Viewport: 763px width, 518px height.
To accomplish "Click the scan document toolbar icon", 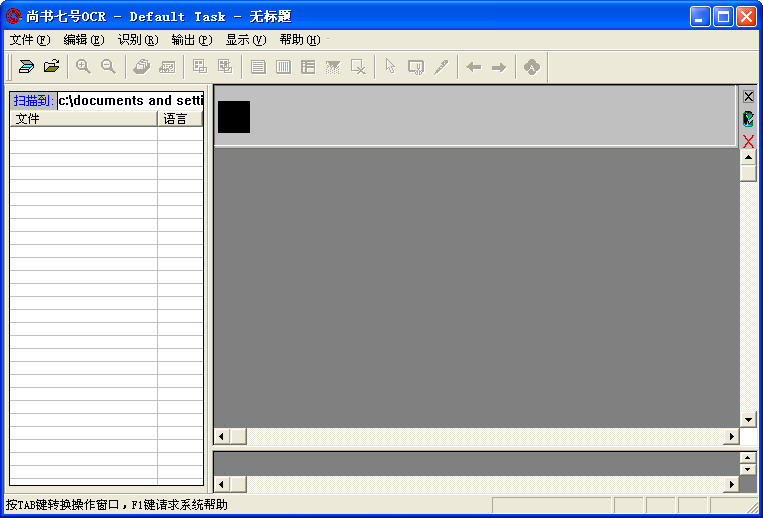I will coord(26,67).
